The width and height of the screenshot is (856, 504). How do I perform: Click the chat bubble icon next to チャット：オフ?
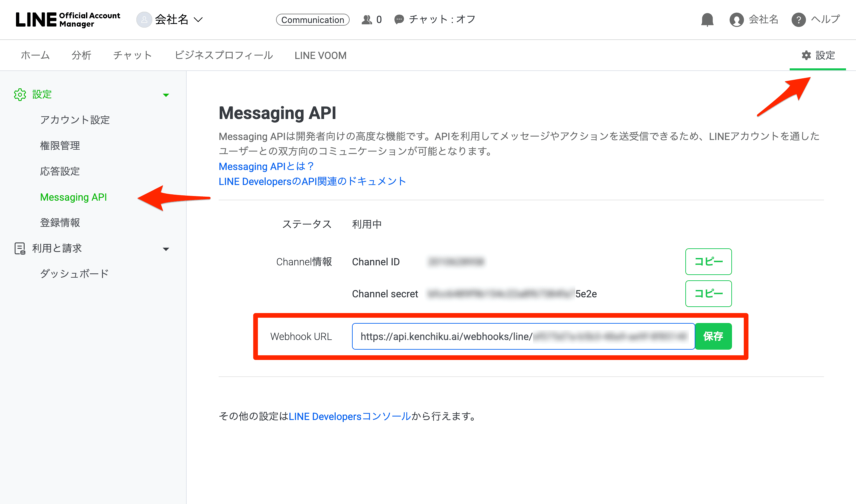[x=399, y=19]
